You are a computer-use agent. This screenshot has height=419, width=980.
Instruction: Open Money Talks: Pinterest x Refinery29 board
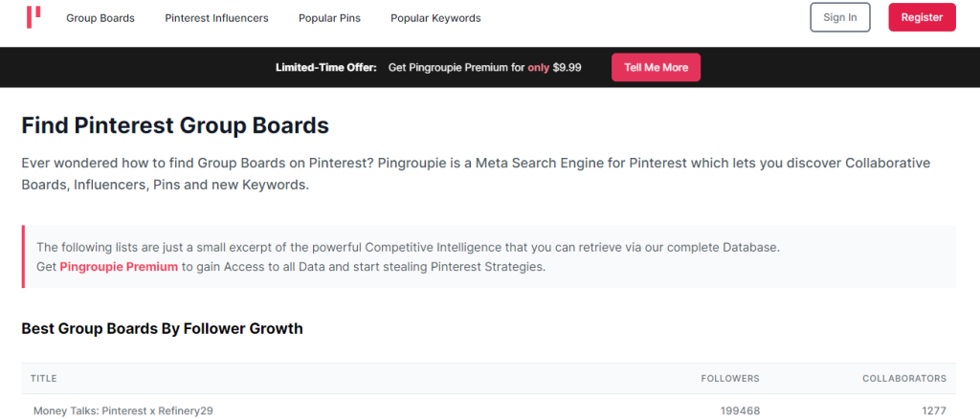[x=123, y=410]
